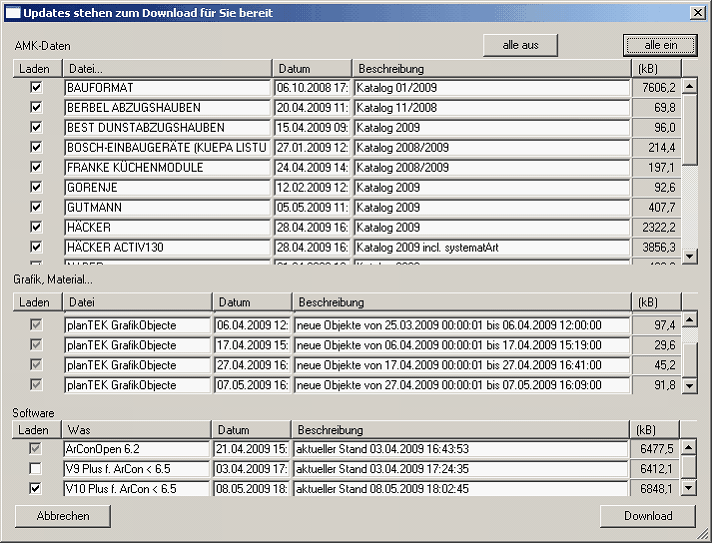Disable the HÄCKER ACTIV130 checkbox
This screenshot has height=544, width=713.
click(x=37, y=247)
